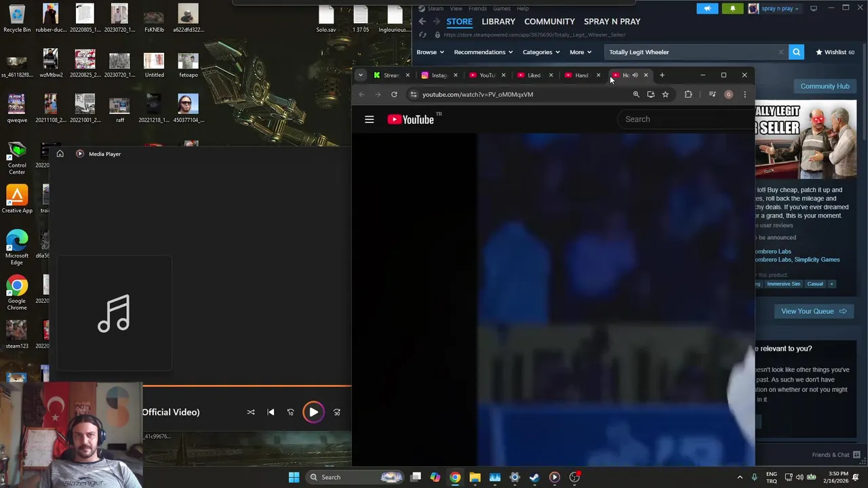The height and width of the screenshot is (488, 868).
Task: Open the spray n pray account dropdown
Action: 777,9
